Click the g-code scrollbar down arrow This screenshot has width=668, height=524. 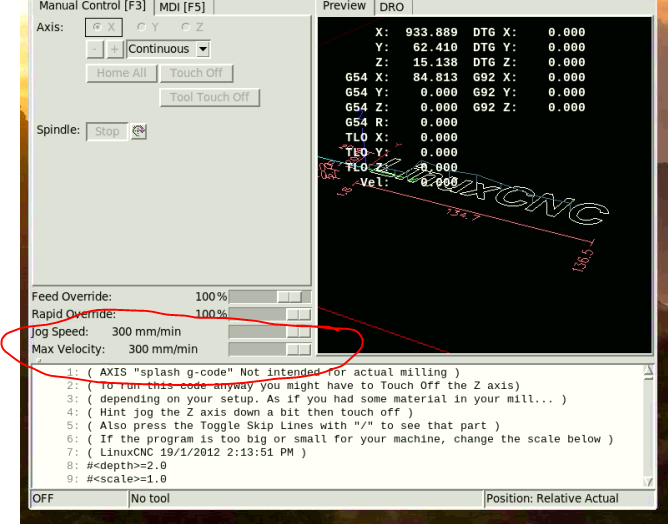coord(649,482)
